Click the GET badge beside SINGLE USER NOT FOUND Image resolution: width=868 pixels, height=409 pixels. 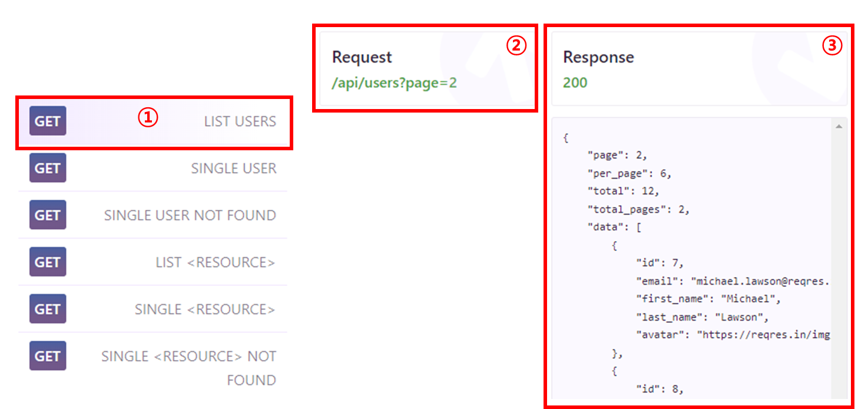tap(48, 215)
